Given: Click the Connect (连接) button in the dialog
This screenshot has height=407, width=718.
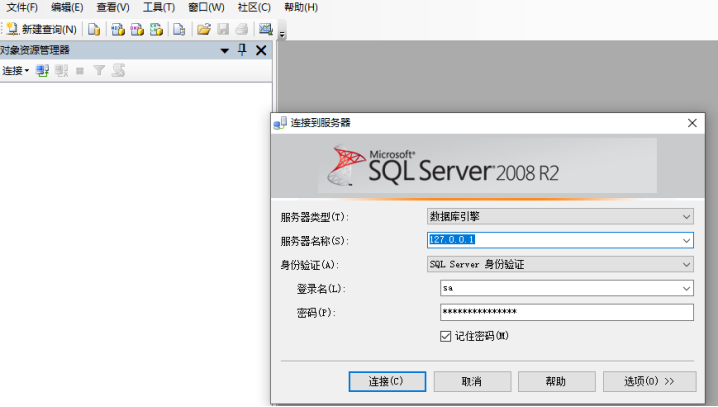Looking at the screenshot, I should pos(387,381).
